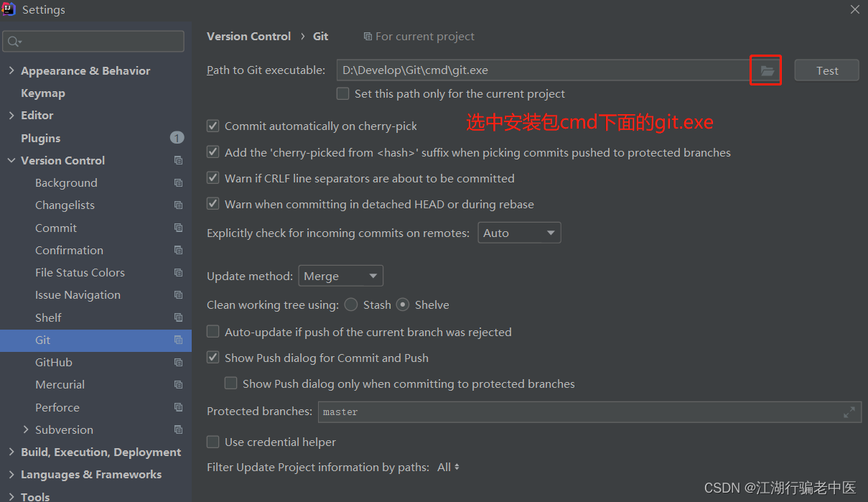
Task: Select Changelists under Version Control
Action: coord(65,205)
